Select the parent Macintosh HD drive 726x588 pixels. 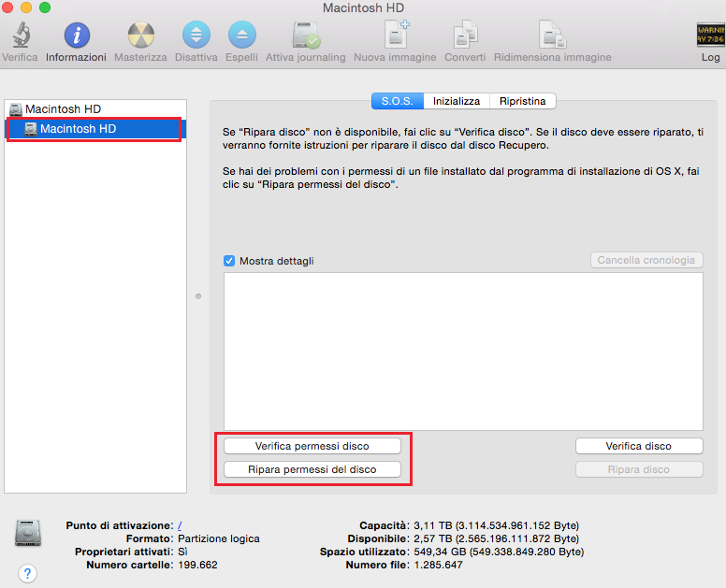(x=95, y=109)
